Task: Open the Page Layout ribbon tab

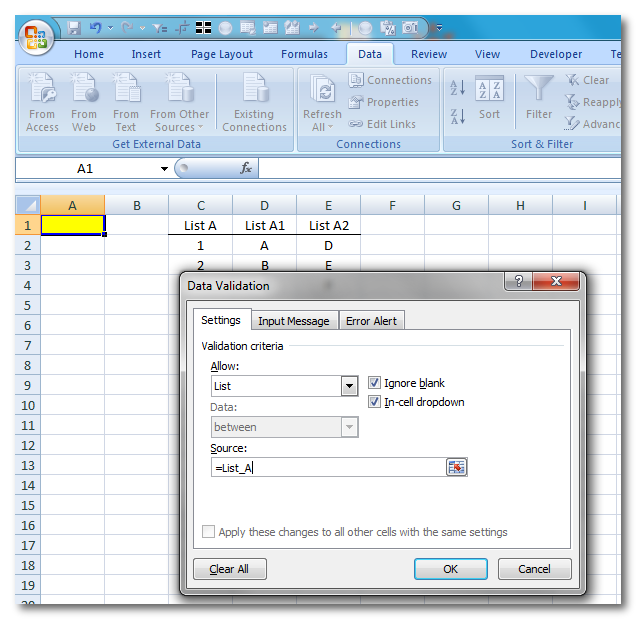Action: 222,54
